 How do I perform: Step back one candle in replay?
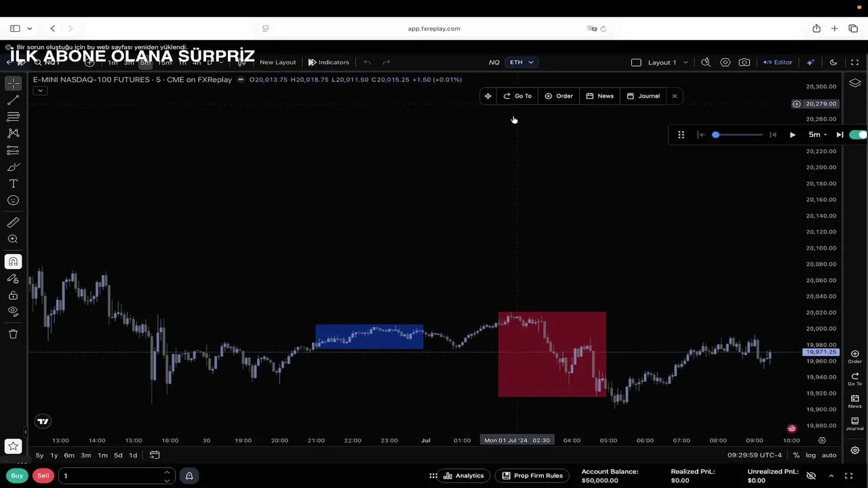[773, 135]
